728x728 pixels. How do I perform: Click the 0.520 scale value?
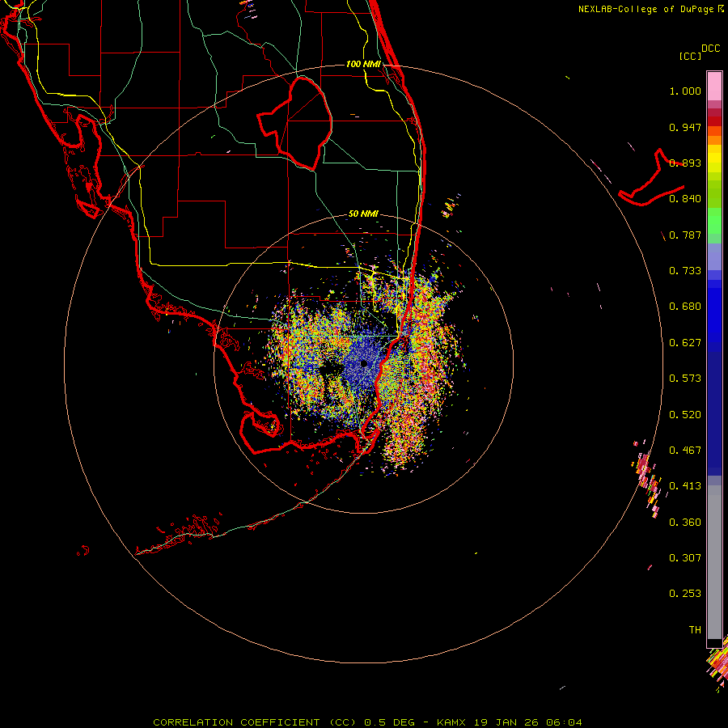(685, 415)
